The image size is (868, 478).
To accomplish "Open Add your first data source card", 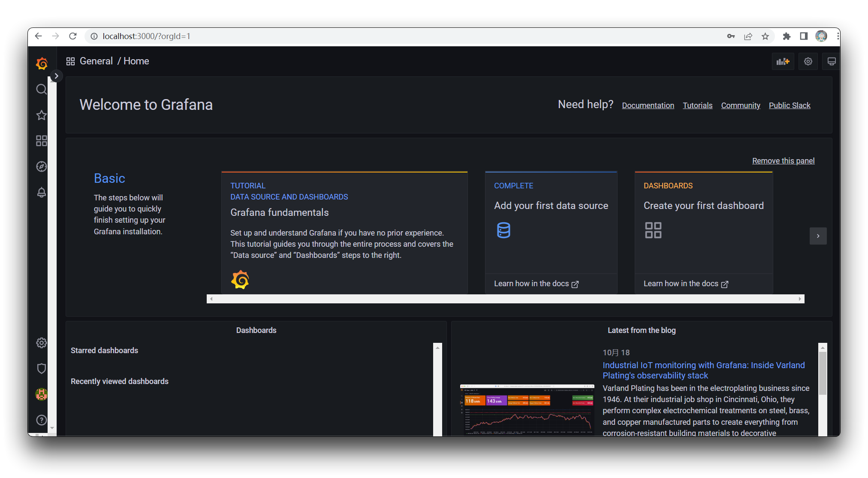I will pos(551,222).
